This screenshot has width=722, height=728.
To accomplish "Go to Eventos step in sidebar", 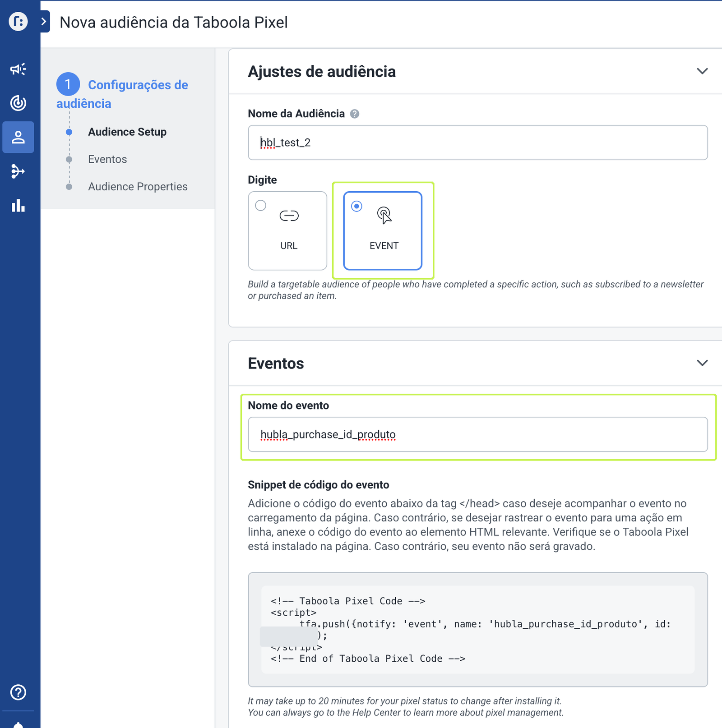I will coord(107,159).
